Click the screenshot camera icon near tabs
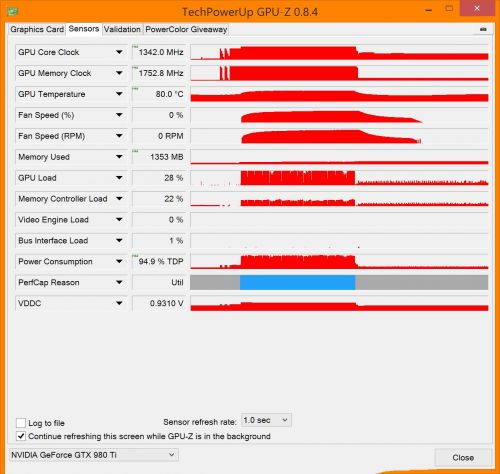 pyautogui.click(x=483, y=29)
